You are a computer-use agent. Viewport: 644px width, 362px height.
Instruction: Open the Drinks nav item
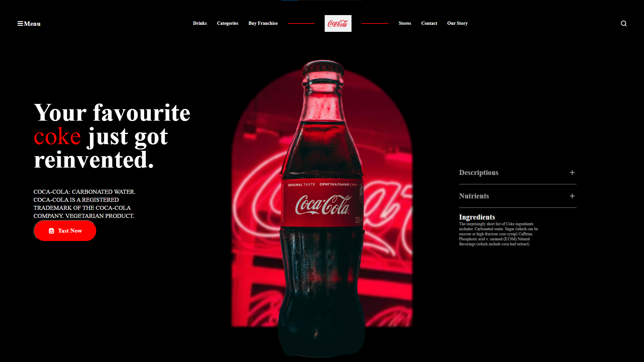point(200,23)
